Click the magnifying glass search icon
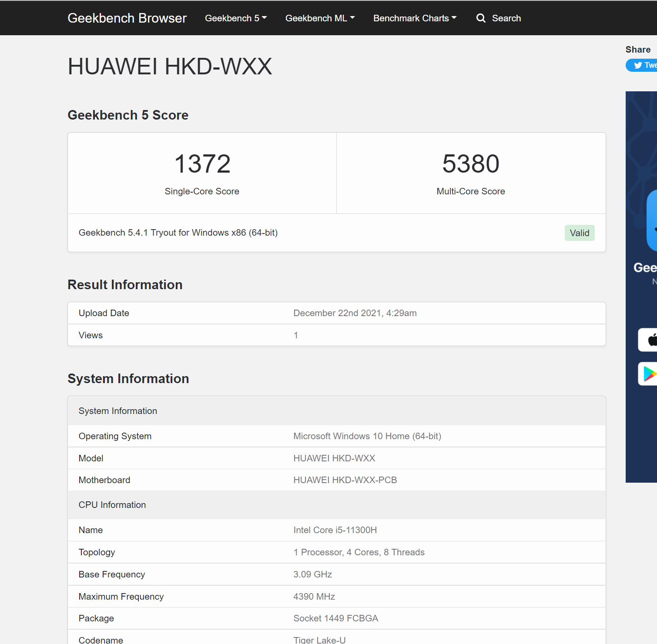Image resolution: width=657 pixels, height=644 pixels. (481, 18)
